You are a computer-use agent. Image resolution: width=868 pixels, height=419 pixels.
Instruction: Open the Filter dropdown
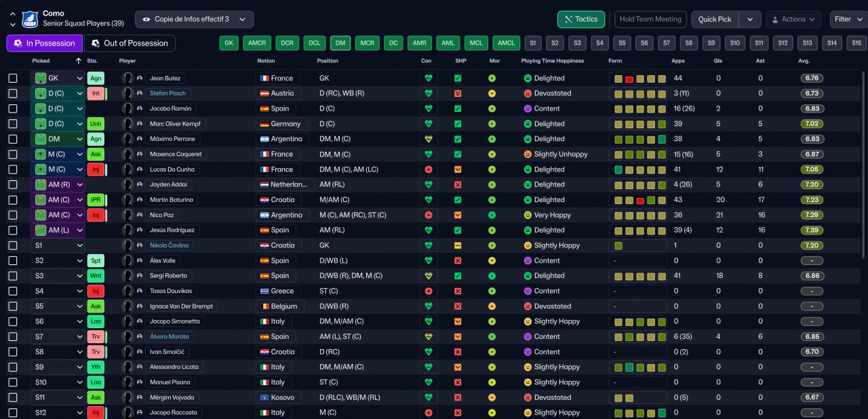[x=848, y=19]
